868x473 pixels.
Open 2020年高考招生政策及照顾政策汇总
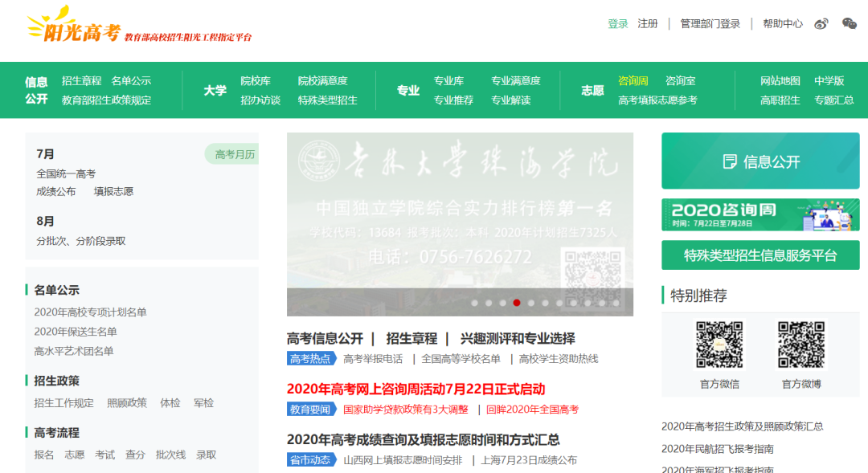click(743, 426)
